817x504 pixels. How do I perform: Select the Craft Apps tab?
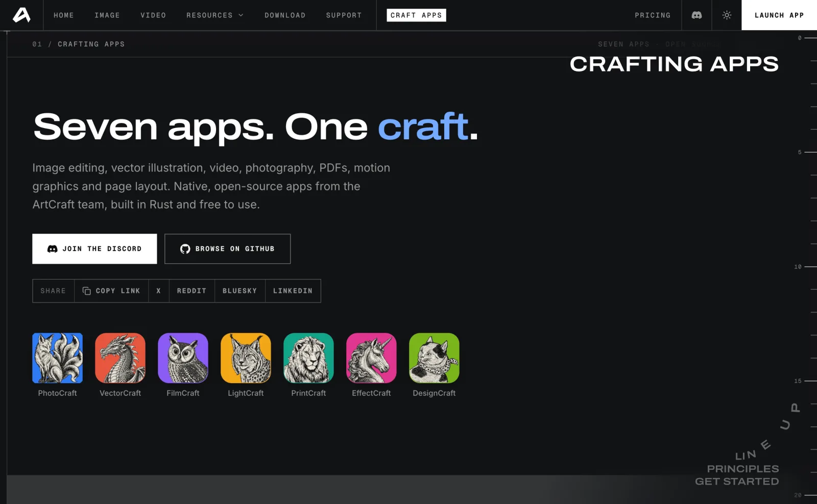coord(416,15)
